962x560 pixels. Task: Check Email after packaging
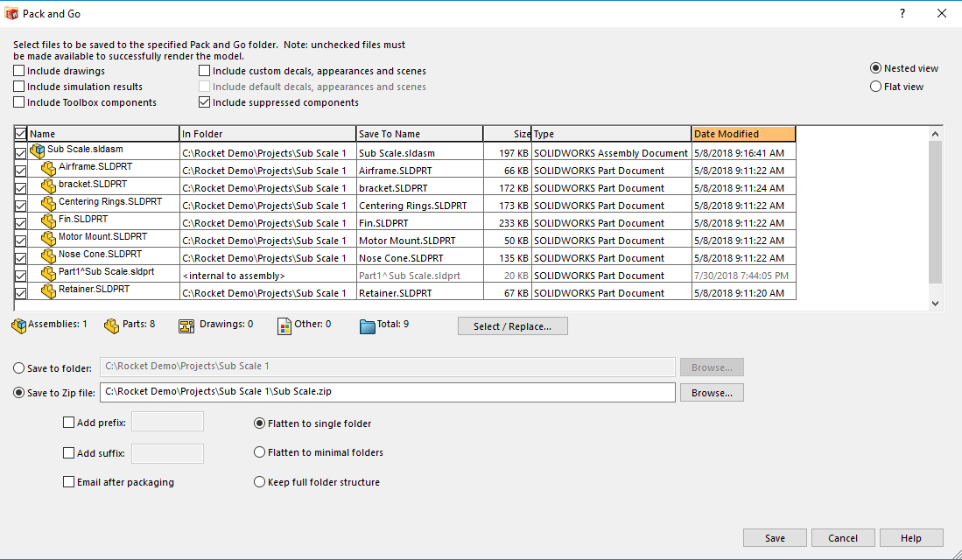pos(68,481)
